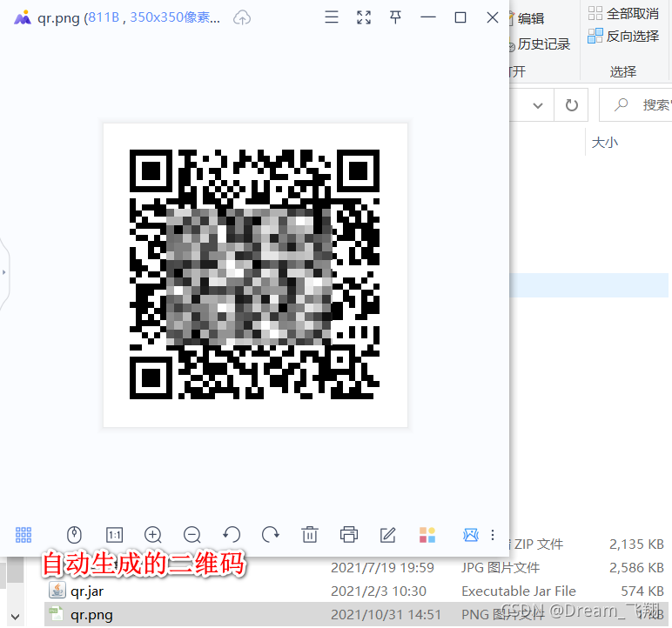Click the 2021/10/31 14:51 date cell
Screen dimensions: 672x628
pyautogui.click(x=386, y=614)
